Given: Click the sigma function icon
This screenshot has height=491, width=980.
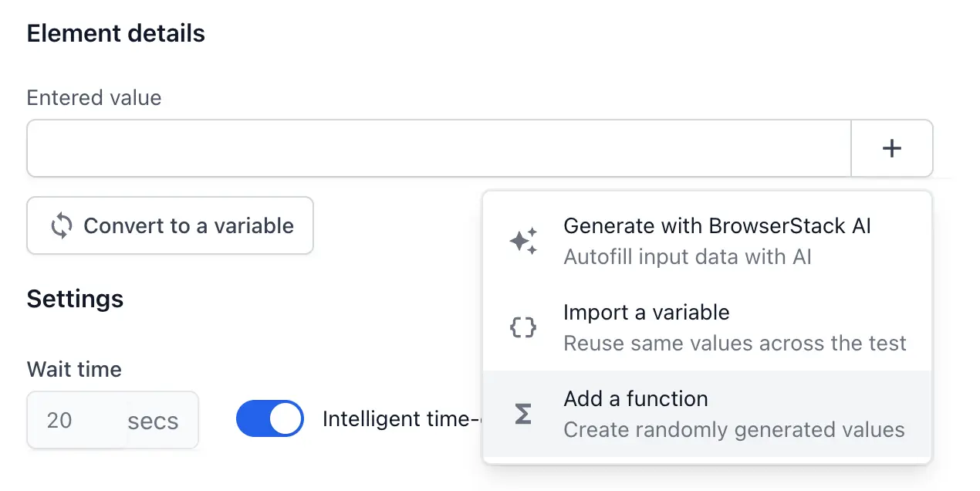Looking at the screenshot, I should 523,415.
